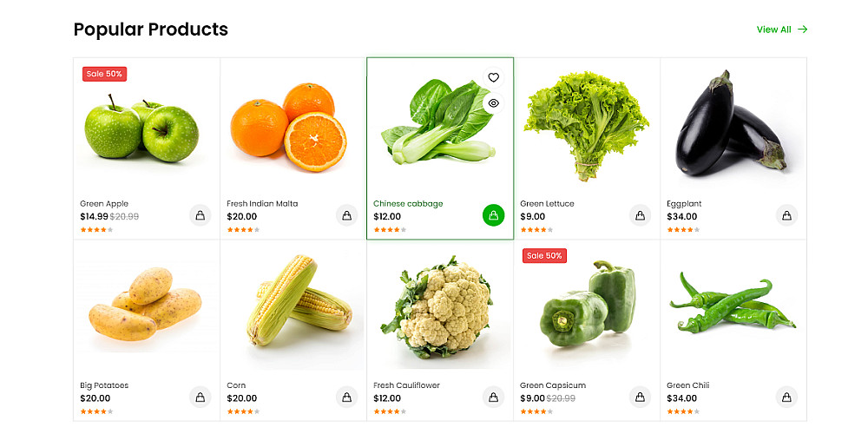Add Green Apple to shopping bag
The width and height of the screenshot is (868, 434).
[201, 215]
